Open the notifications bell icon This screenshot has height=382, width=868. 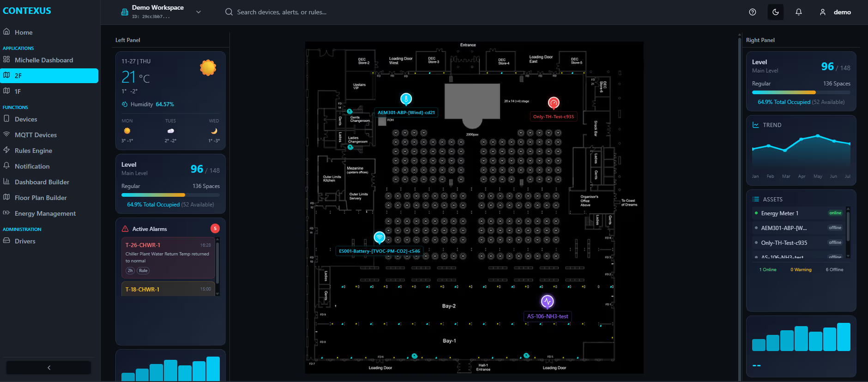(798, 12)
